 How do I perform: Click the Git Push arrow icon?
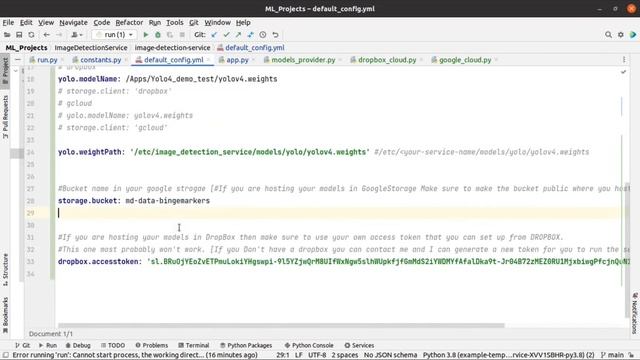click(238, 35)
